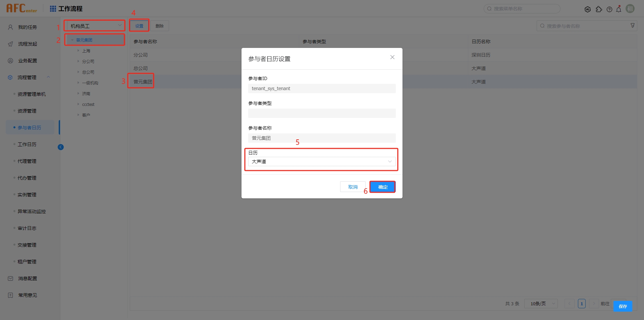Select the ccctest tree item

[x=88, y=104]
